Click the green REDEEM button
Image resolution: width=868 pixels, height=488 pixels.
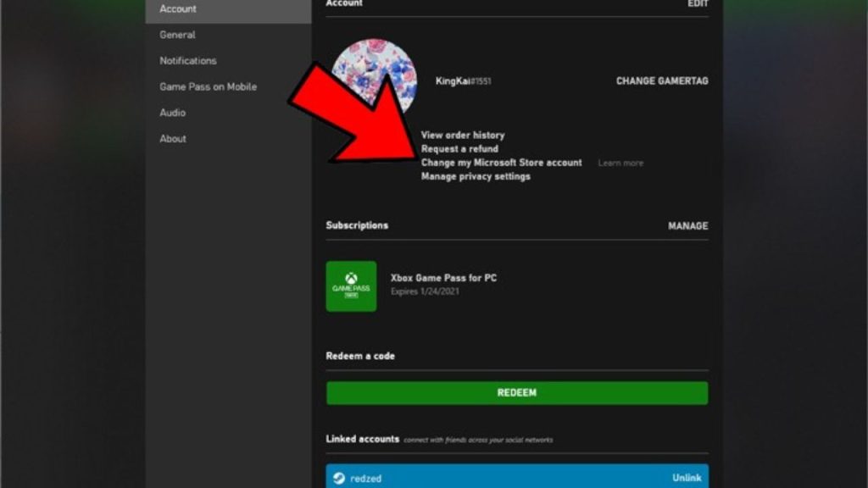click(517, 393)
